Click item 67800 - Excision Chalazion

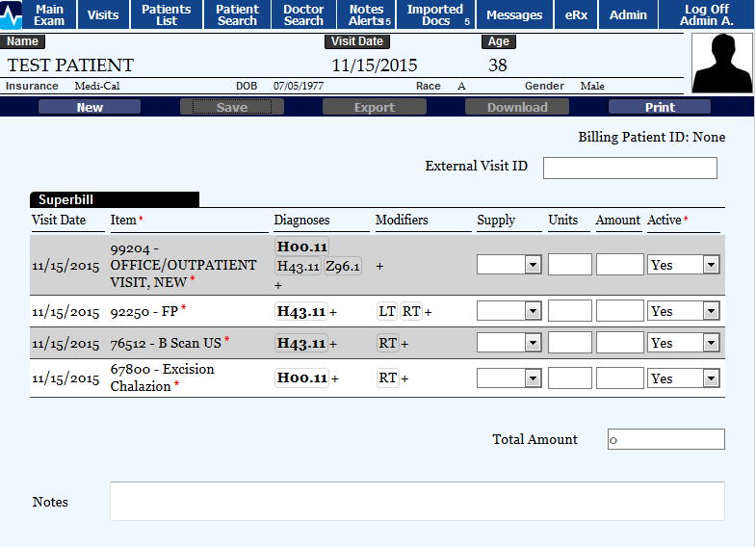pos(162,378)
